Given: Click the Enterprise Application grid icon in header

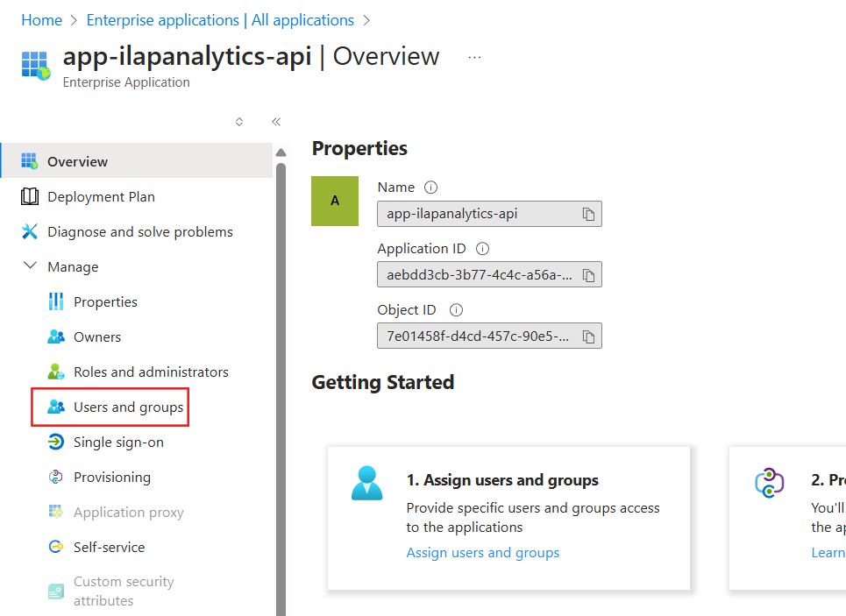Looking at the screenshot, I should 36,66.
